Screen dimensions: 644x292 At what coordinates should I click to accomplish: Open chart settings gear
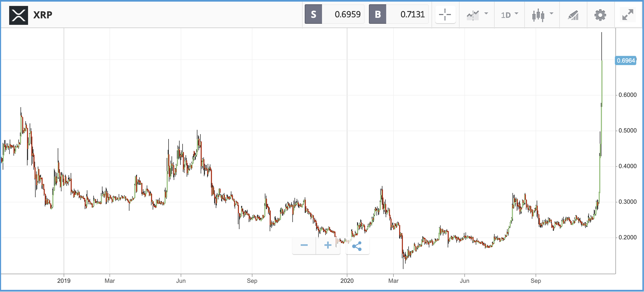pos(600,15)
